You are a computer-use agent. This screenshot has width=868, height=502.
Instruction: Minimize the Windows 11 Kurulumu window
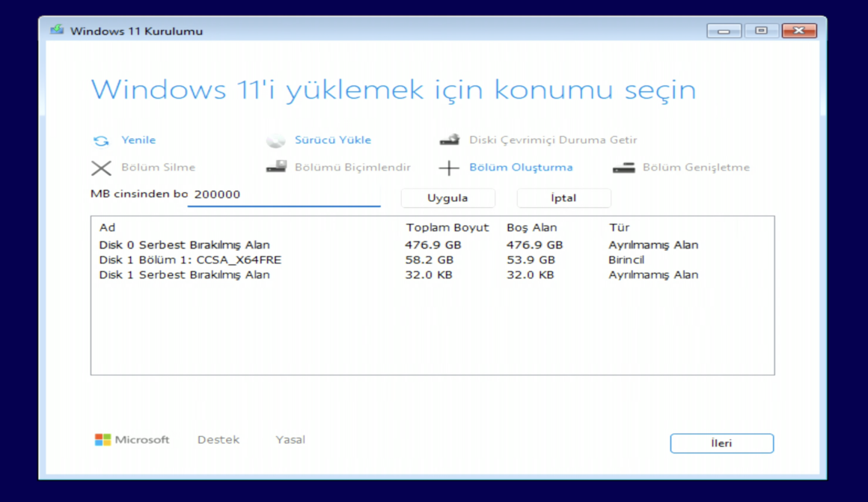[x=724, y=31]
